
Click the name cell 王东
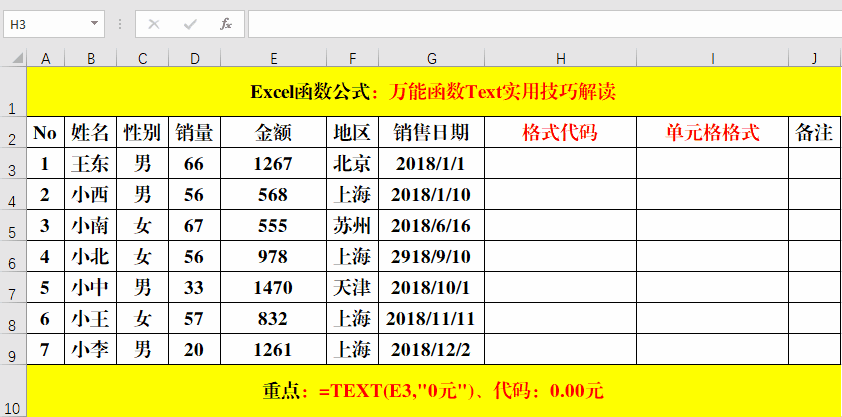click(91, 163)
